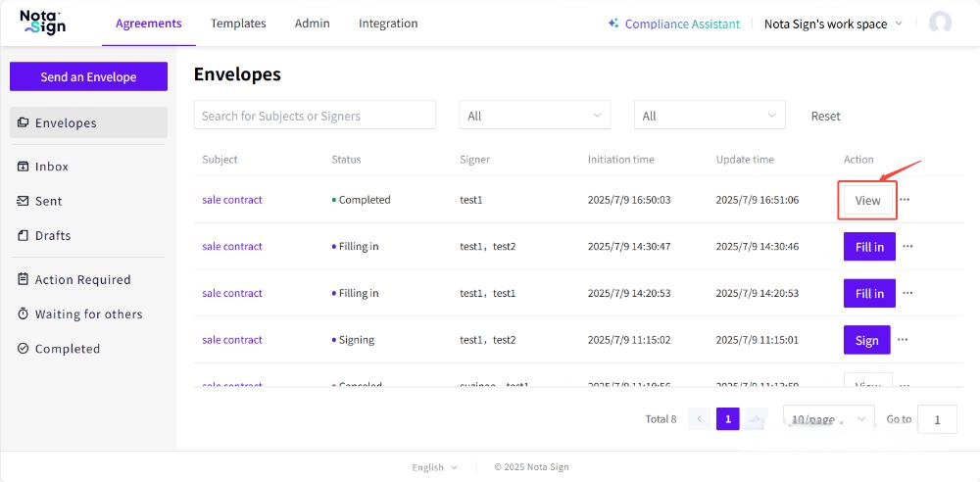Open the user profile avatar
The width and height of the screenshot is (980, 482).
(940, 24)
